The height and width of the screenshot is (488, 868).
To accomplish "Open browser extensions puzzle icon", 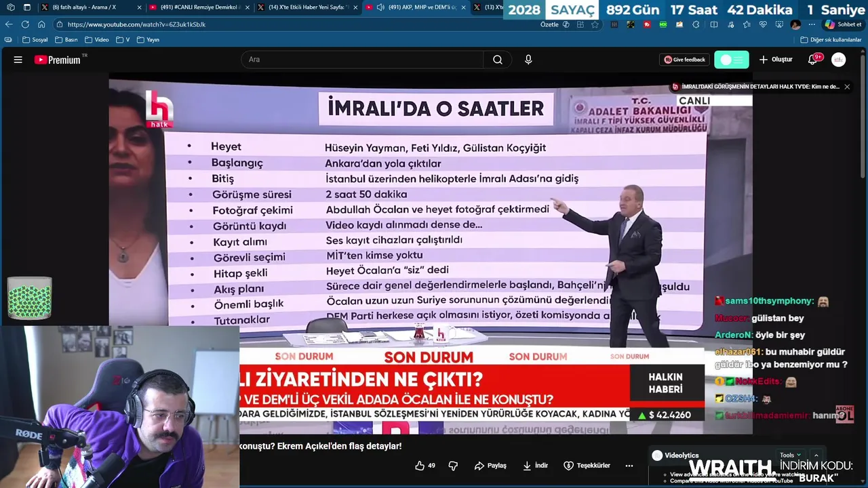I will (696, 24).
